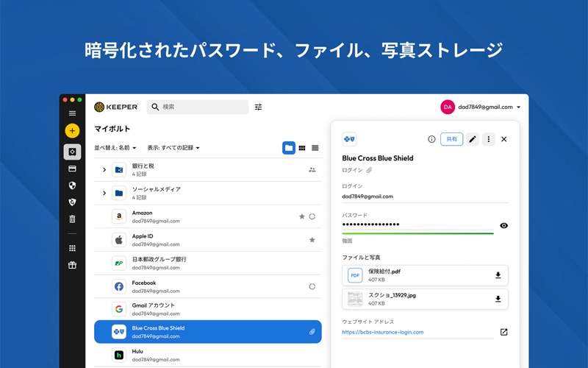Click the green password strength bar
This screenshot has height=368, width=588.
417,233
